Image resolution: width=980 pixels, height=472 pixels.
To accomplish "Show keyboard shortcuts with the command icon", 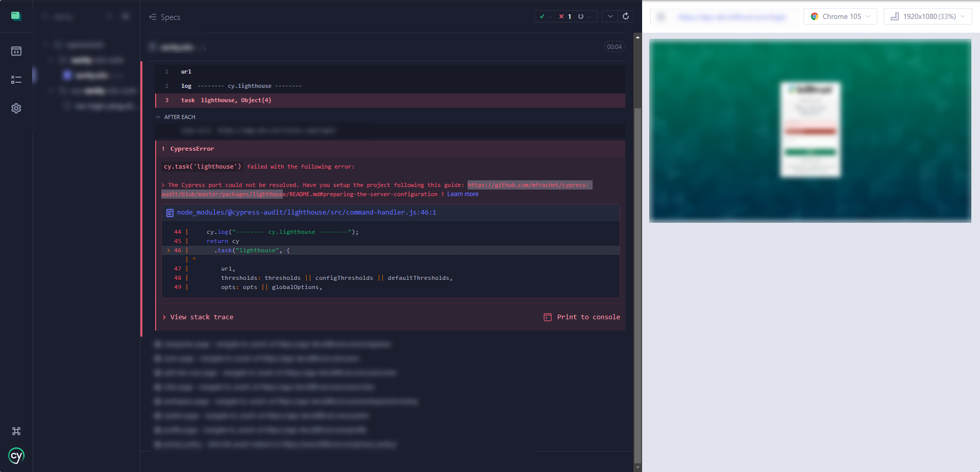I will (x=16, y=431).
